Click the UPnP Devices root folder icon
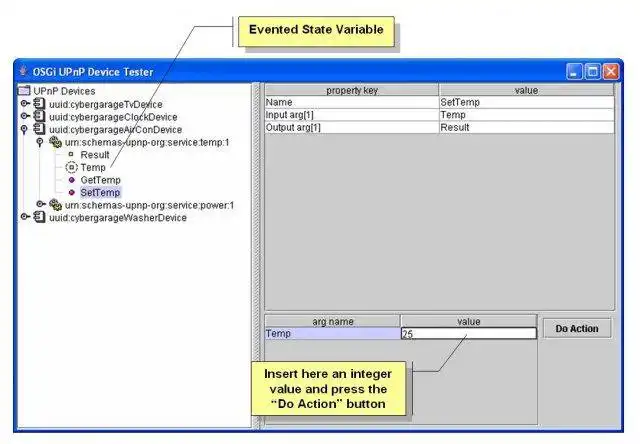This screenshot has width=640, height=444. coord(24,90)
